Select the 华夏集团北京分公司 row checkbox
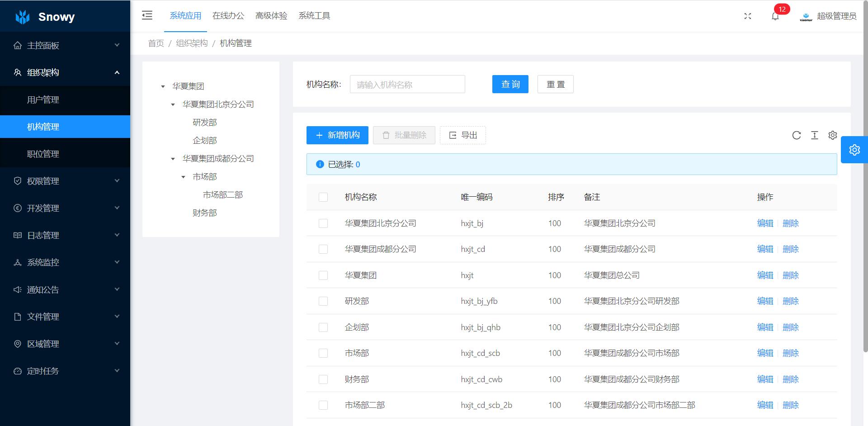 click(323, 223)
